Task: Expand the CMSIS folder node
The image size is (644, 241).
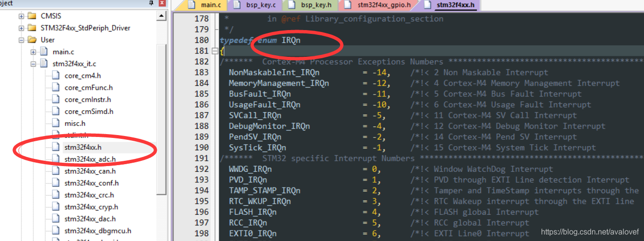Action: (x=21, y=16)
